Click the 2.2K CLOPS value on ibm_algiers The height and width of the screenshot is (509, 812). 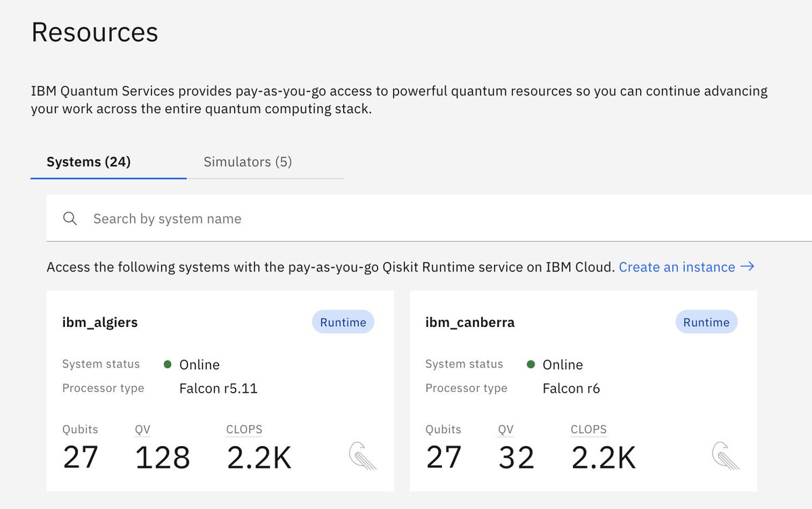tap(259, 458)
